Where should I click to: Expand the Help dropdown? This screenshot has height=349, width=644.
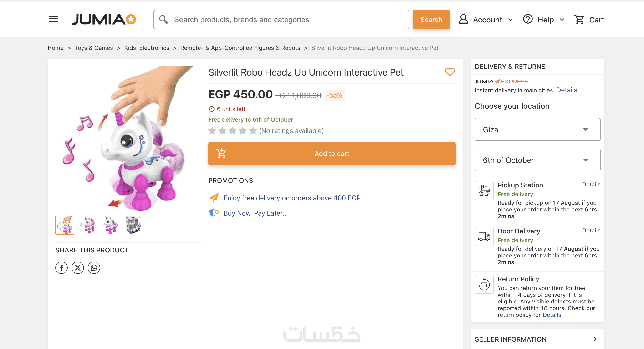coord(544,20)
